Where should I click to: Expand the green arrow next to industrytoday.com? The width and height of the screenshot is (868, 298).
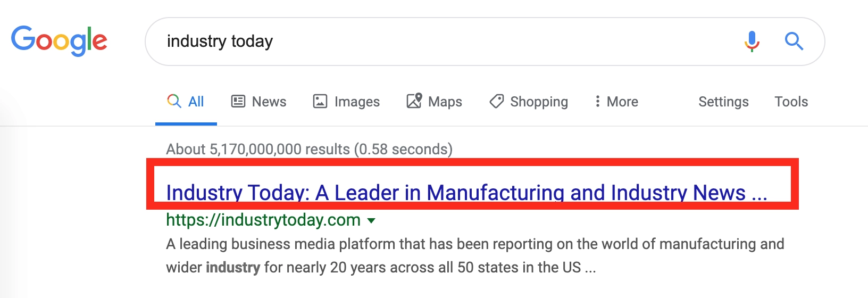[371, 220]
